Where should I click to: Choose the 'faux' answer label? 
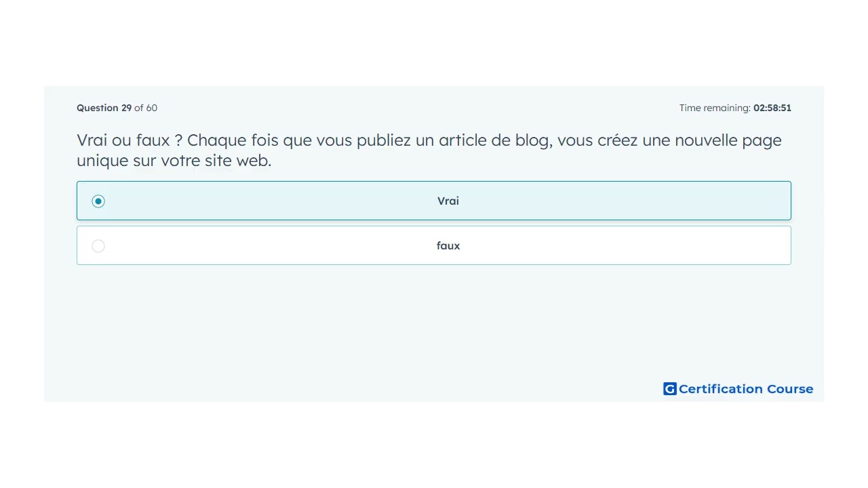tap(448, 246)
